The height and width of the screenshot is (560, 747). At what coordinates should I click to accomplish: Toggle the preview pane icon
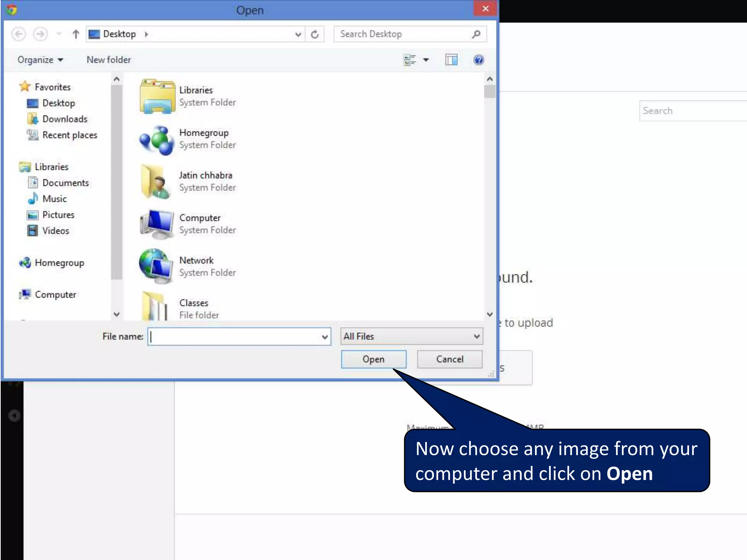[451, 60]
